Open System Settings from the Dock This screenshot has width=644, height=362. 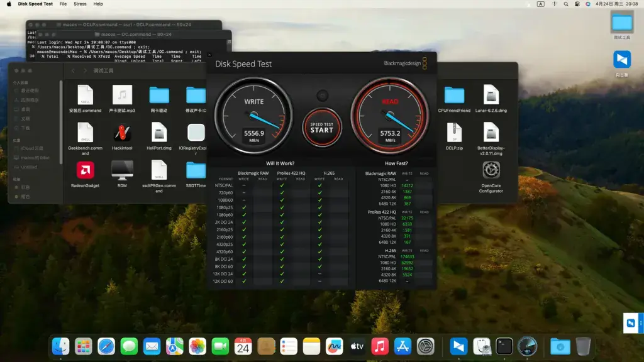426,346
